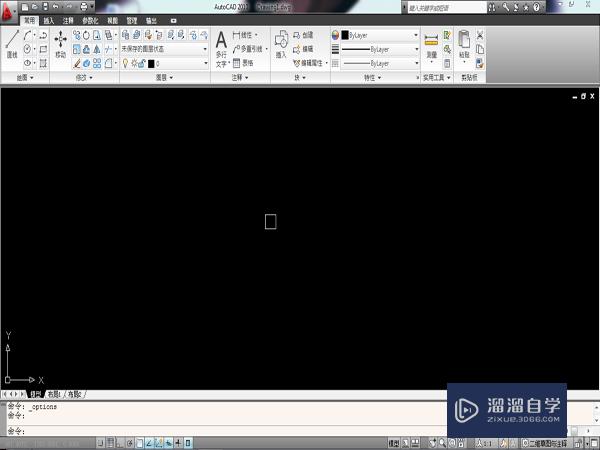Open the AutoCAD application menu button
Image resolution: width=600 pixels, height=450 pixels.
[x=7, y=11]
